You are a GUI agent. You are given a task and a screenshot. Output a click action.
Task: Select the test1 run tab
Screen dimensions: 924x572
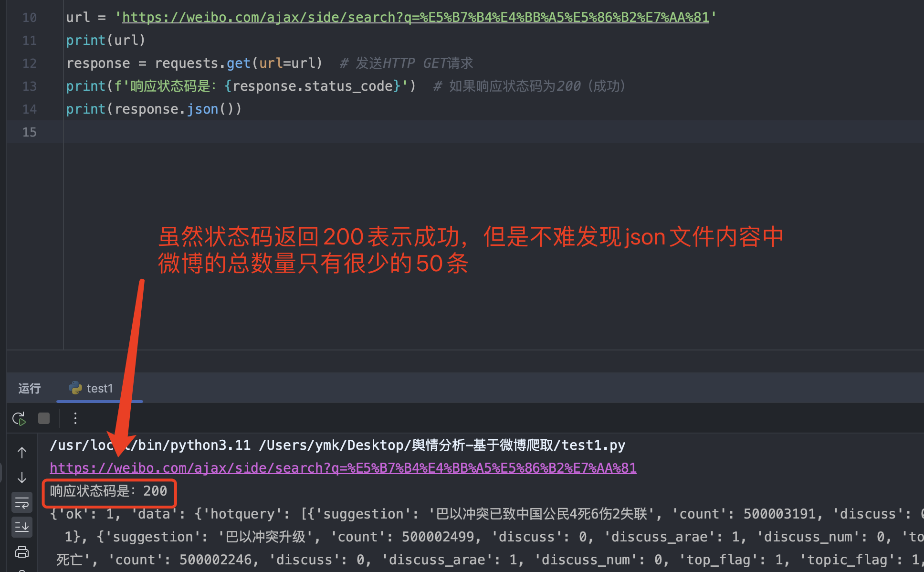(99, 389)
